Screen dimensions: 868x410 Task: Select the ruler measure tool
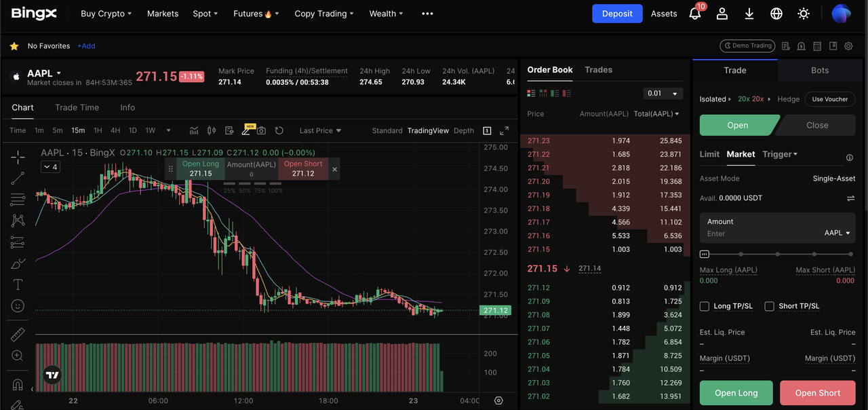[x=18, y=334]
